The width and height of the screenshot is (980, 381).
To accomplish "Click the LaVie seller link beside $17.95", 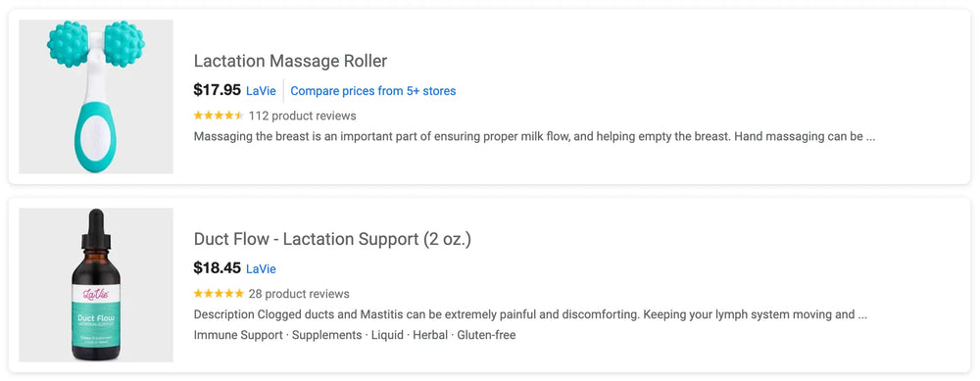I will point(261,91).
